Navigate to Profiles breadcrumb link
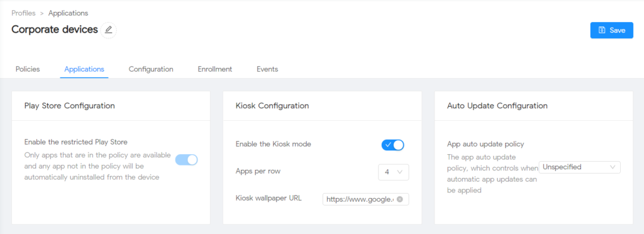 tap(23, 13)
